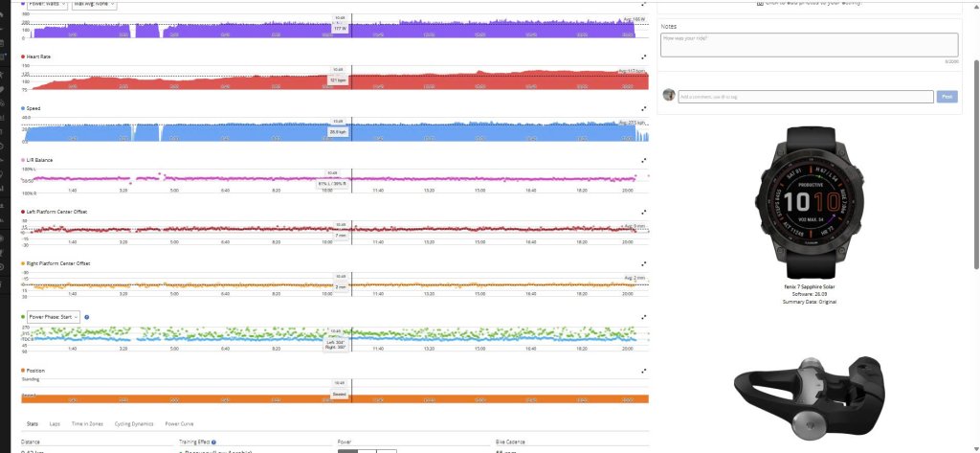Click into the Notes text area
Viewport: 980px width, 453px height.
(x=810, y=45)
